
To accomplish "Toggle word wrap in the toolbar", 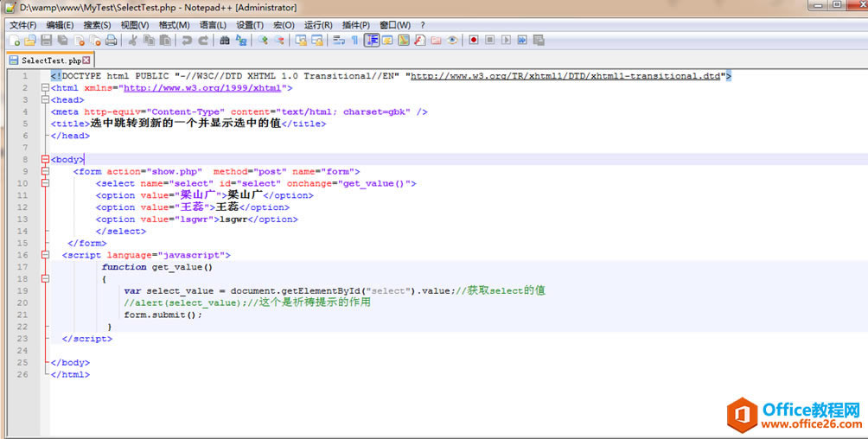I will (339, 40).
